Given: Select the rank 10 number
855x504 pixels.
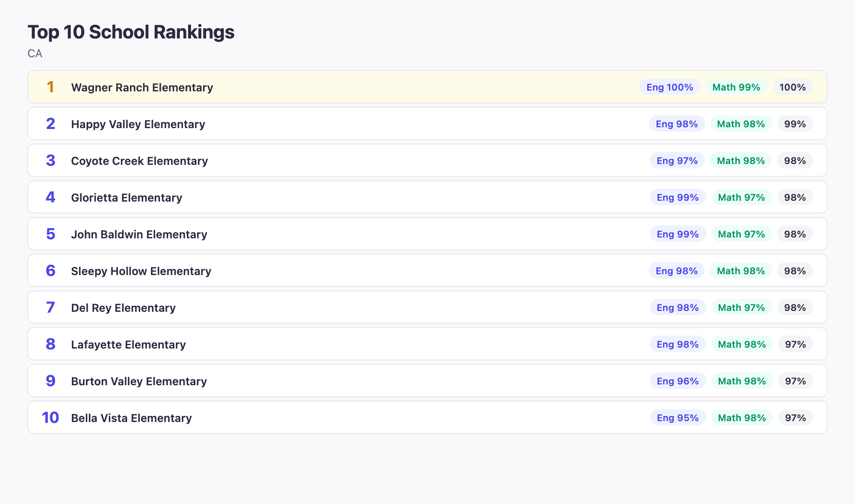Looking at the screenshot, I should point(51,418).
